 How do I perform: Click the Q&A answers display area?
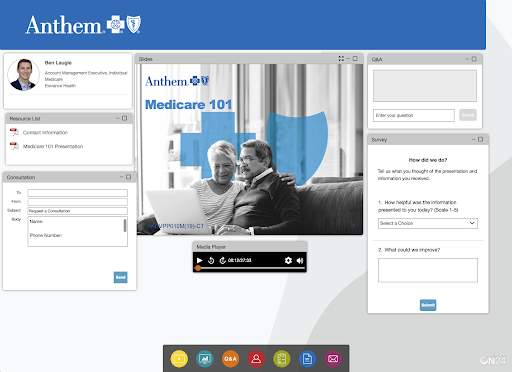[425, 86]
